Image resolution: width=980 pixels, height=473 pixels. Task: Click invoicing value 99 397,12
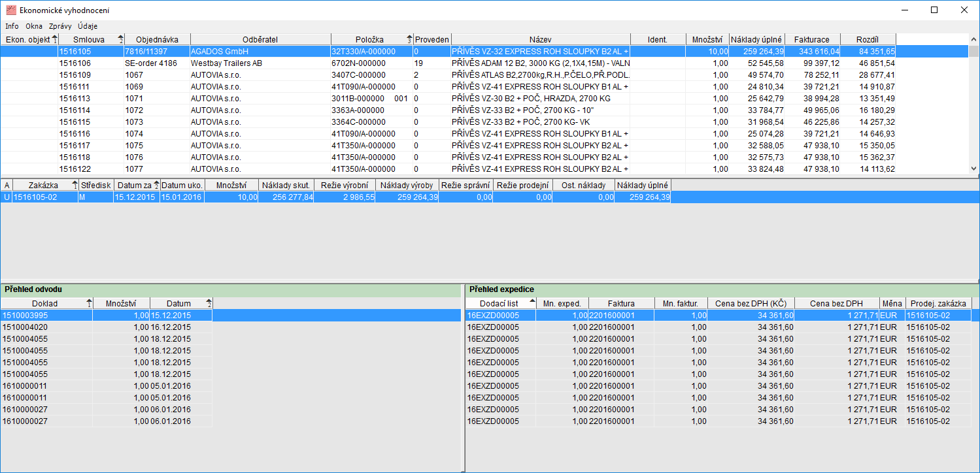pyautogui.click(x=812, y=63)
